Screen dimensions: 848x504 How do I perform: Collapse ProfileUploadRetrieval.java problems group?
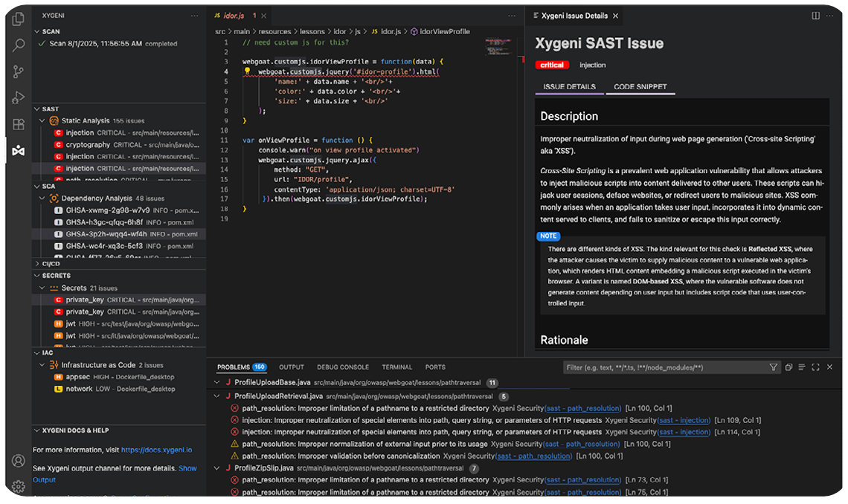pos(217,396)
